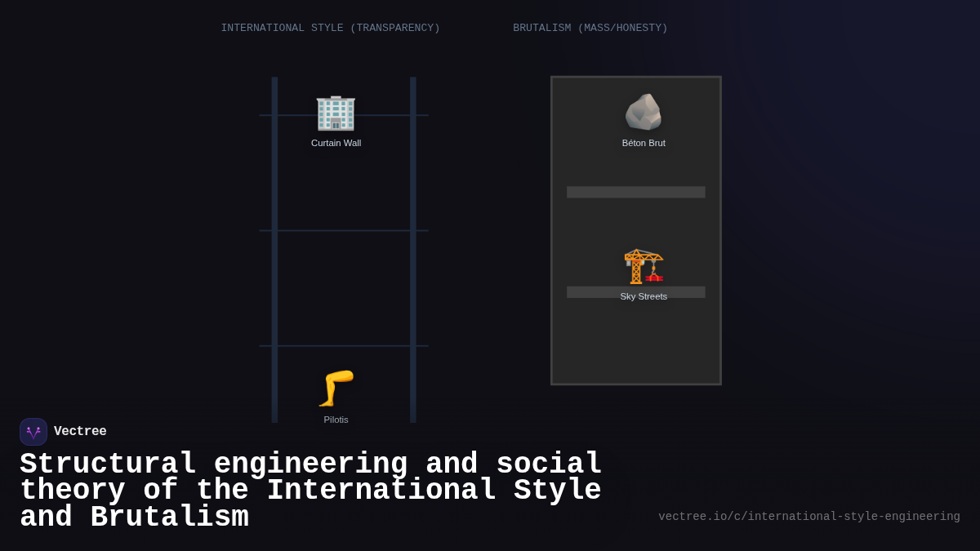Expand the Curtain Wall detail section

tap(336, 143)
